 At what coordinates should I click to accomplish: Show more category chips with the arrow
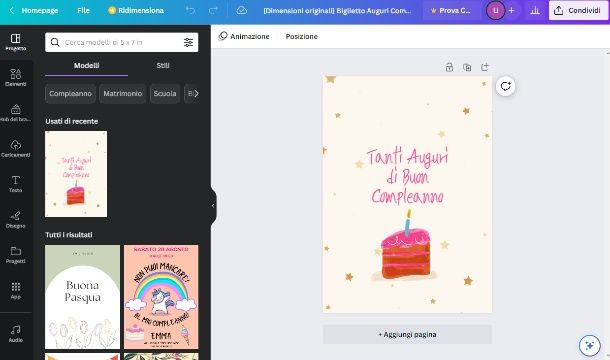pos(196,93)
